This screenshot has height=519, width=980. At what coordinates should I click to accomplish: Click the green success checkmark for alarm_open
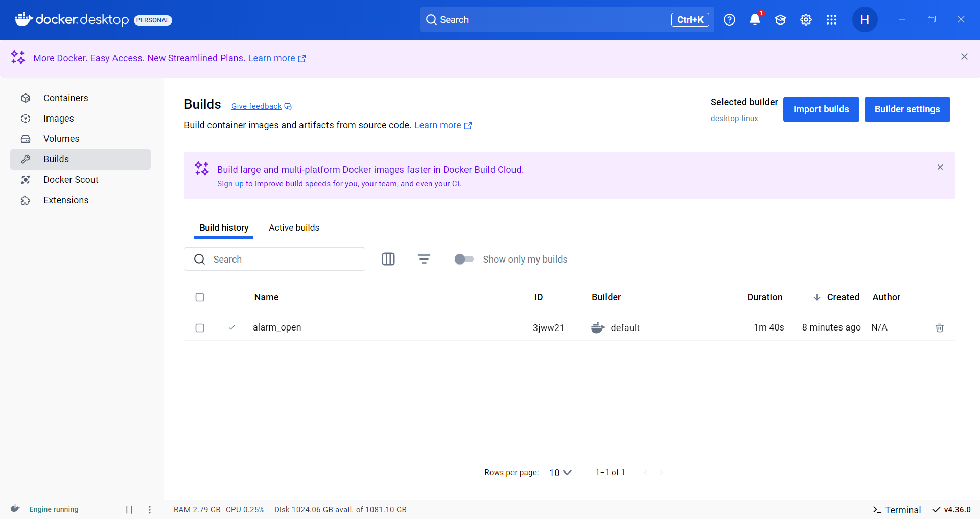point(231,327)
